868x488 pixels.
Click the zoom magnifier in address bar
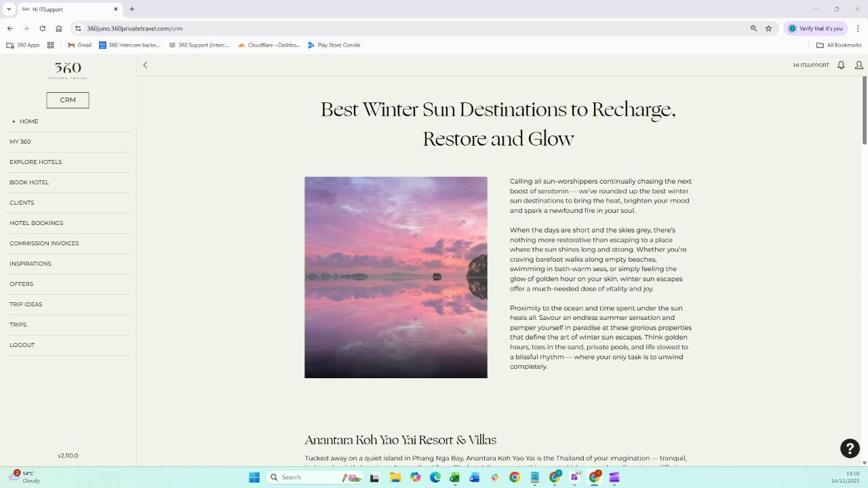pos(753,28)
